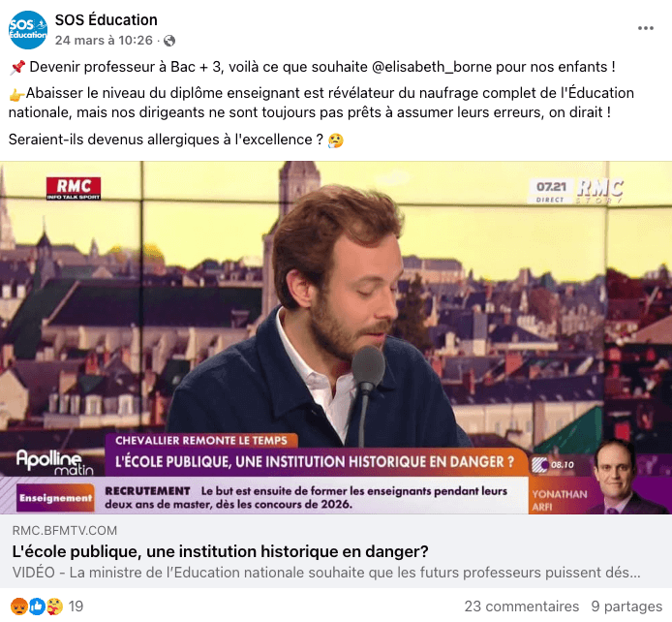Open the RMC video preview thumbnail
672x622 pixels.
[336, 338]
